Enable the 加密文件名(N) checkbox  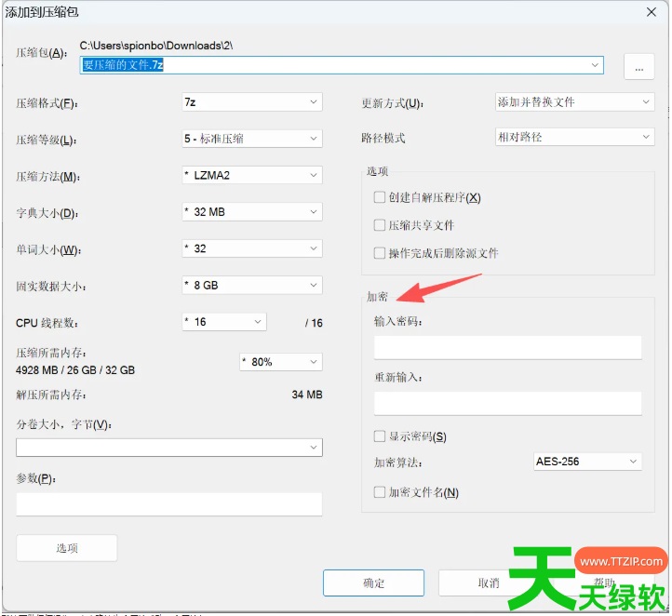tap(380, 492)
